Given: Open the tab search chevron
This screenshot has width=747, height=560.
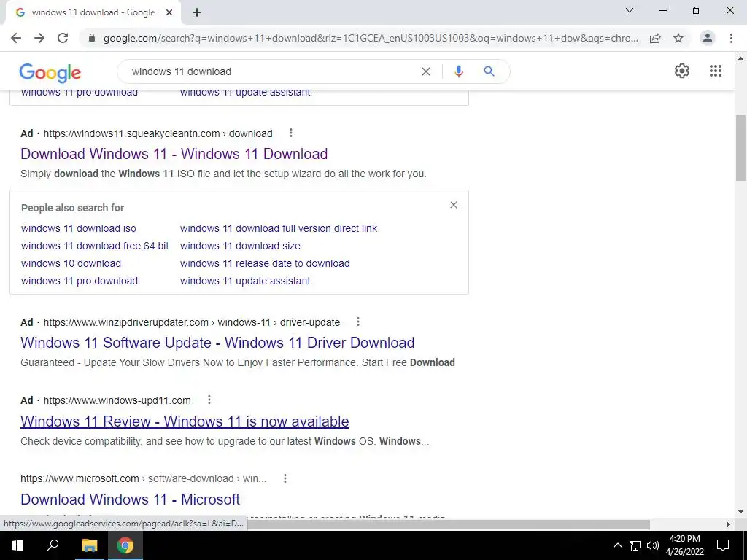Looking at the screenshot, I should click(x=630, y=10).
